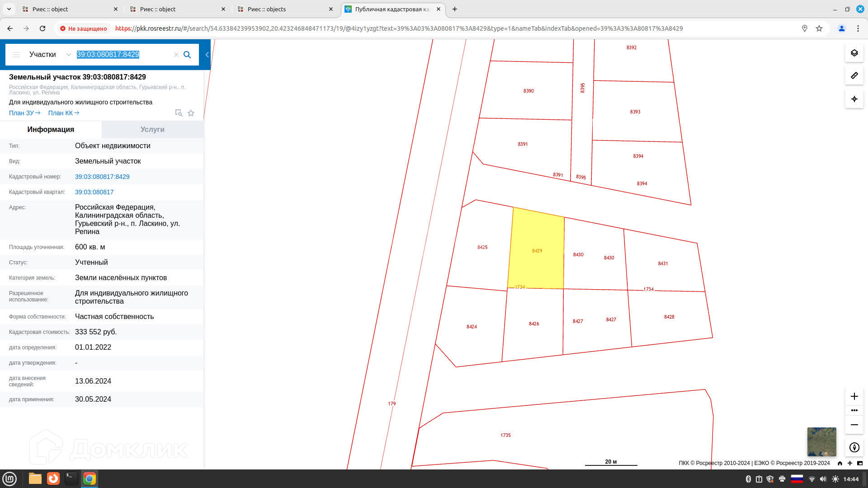Expand the Участки search type dropdown

[68, 55]
